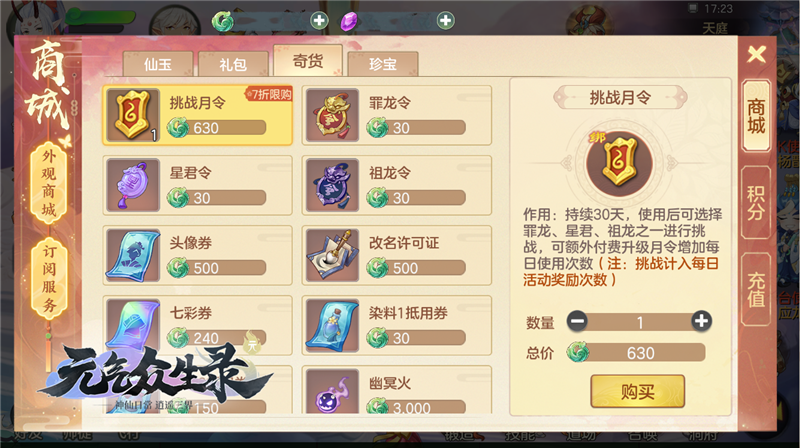Open the 礼包 tab

233,64
